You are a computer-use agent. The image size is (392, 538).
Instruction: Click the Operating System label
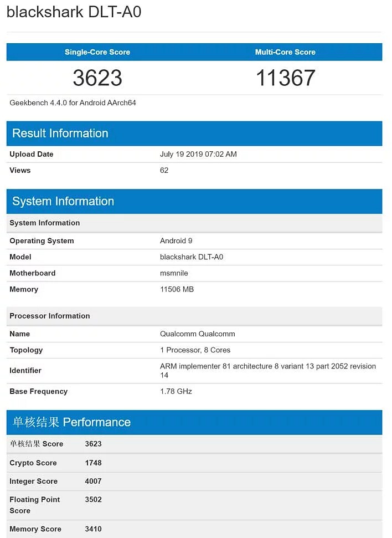click(x=42, y=241)
